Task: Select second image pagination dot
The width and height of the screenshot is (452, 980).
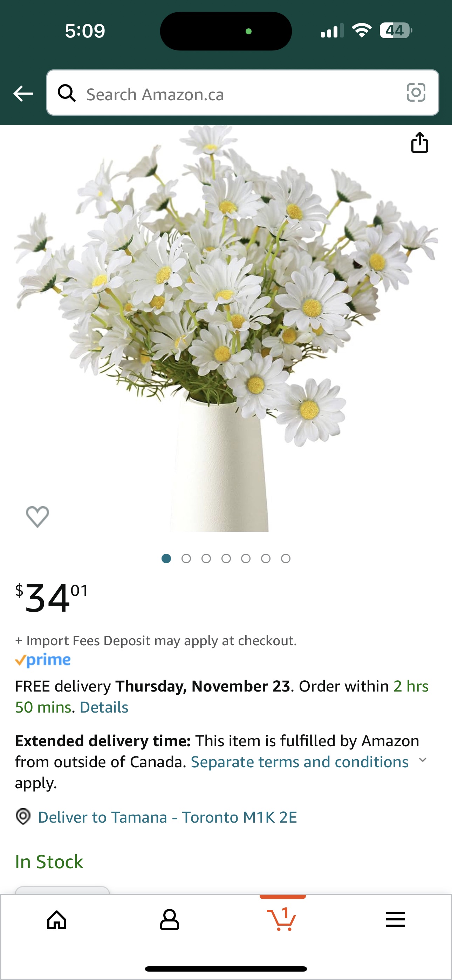Action: [x=186, y=558]
